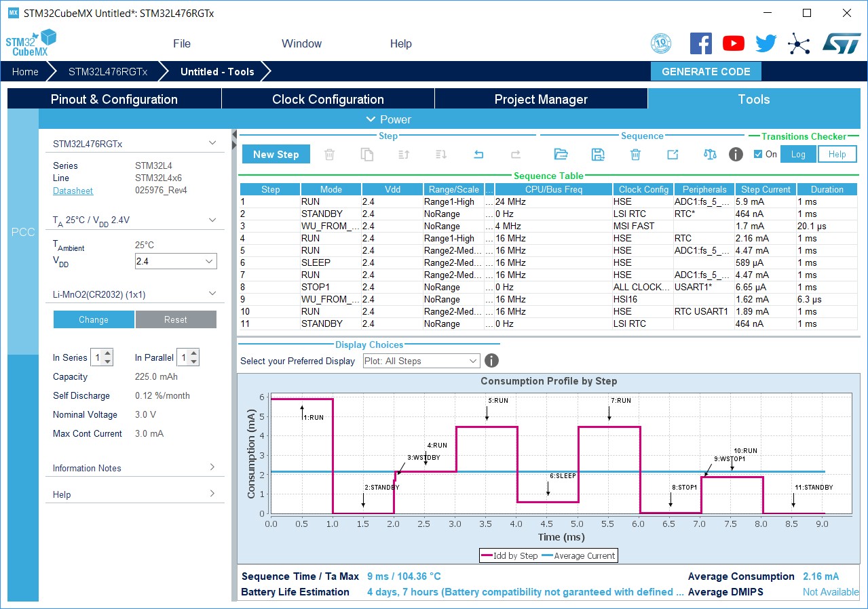Click the New Step button

coord(276,155)
